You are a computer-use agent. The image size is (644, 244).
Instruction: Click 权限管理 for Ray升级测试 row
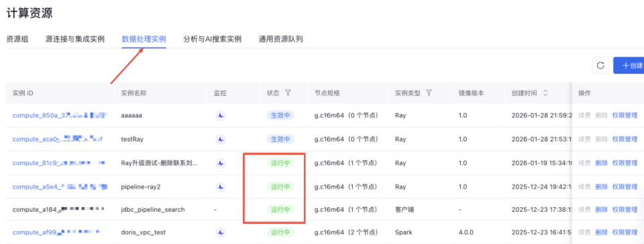(x=625, y=163)
